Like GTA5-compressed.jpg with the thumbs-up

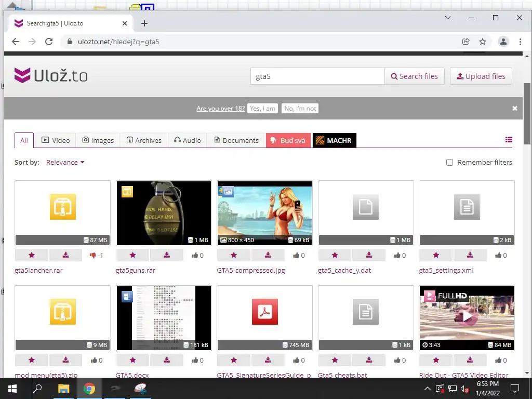tap(299, 255)
